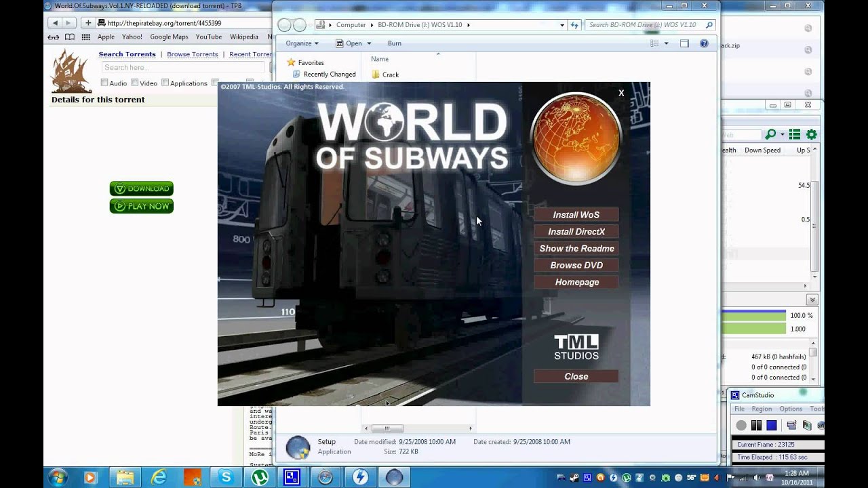The image size is (868, 488).
Task: Click Open in the Explorer toolbar
Action: [x=349, y=43]
